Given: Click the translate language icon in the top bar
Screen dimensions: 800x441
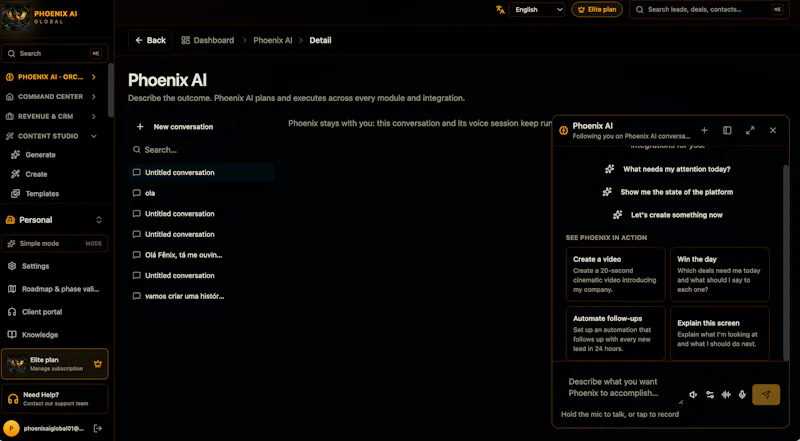Looking at the screenshot, I should [x=500, y=9].
